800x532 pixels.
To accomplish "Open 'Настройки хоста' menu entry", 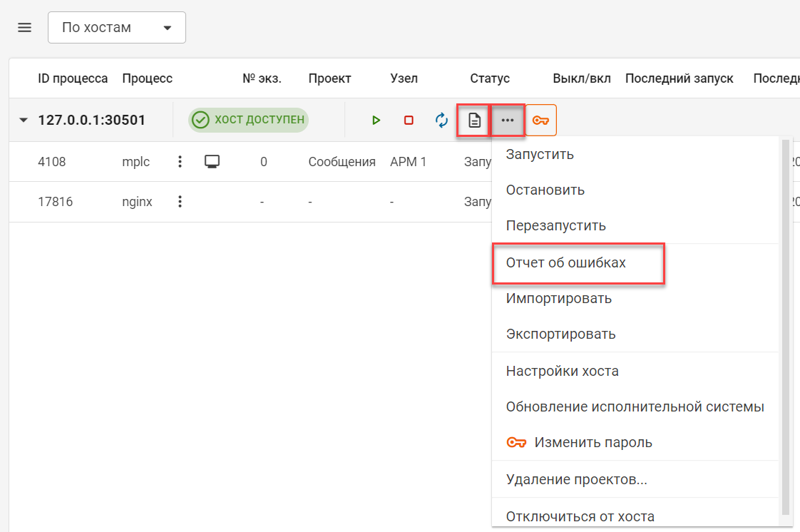I will 563,371.
